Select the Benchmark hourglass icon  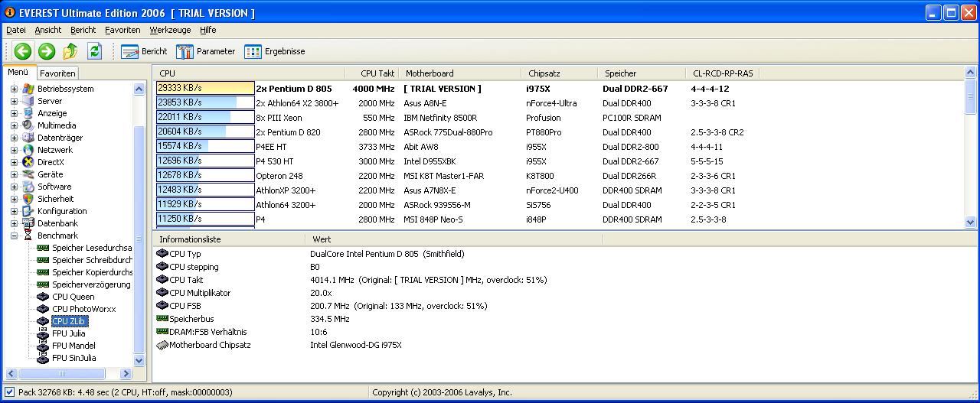(28, 236)
